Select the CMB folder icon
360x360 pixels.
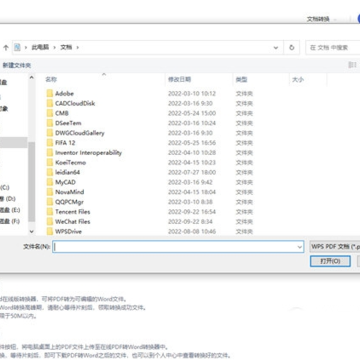[50, 113]
